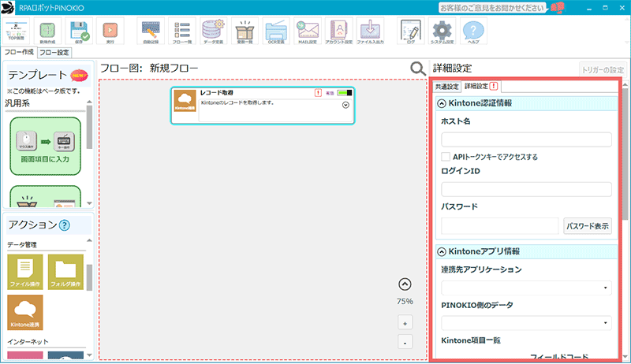Start 自動記録 auto-record icon
631x364 pixels.
pos(151,31)
